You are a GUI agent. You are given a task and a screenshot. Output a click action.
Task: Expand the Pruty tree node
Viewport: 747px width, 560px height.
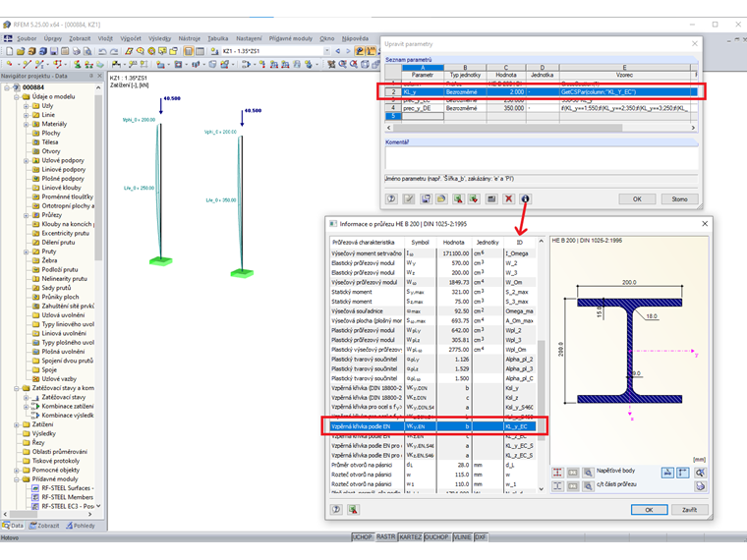[x=27, y=252]
